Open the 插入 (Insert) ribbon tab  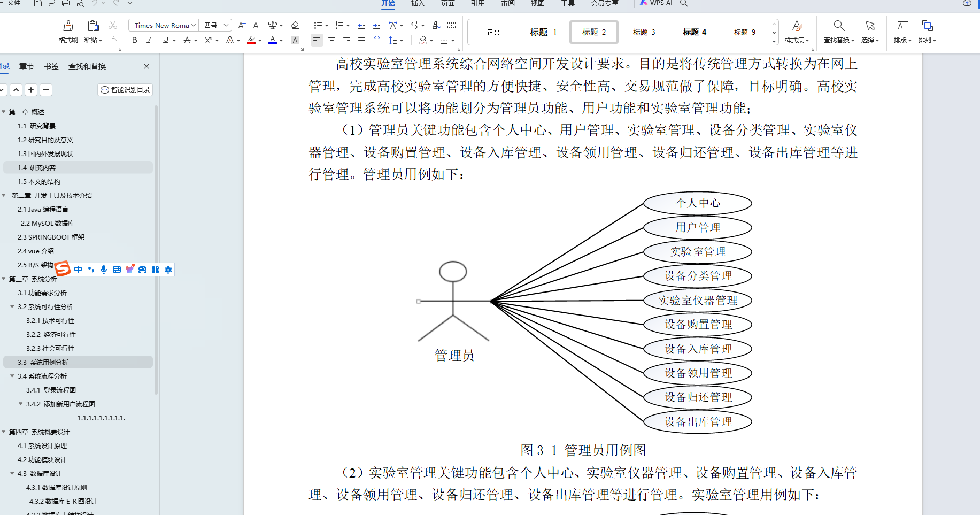418,3
